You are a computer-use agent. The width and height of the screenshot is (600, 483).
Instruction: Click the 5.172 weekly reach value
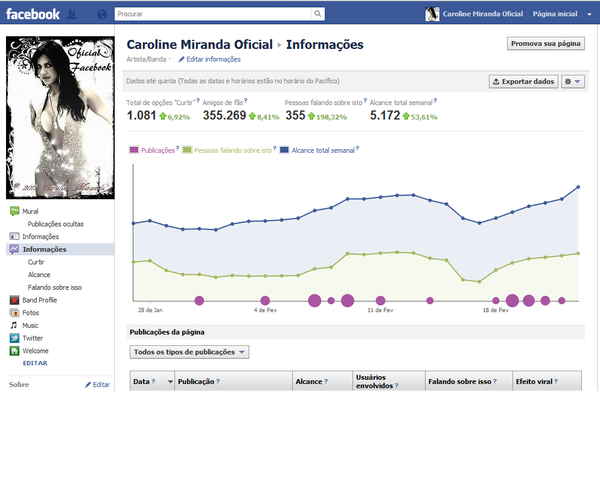[x=385, y=115]
